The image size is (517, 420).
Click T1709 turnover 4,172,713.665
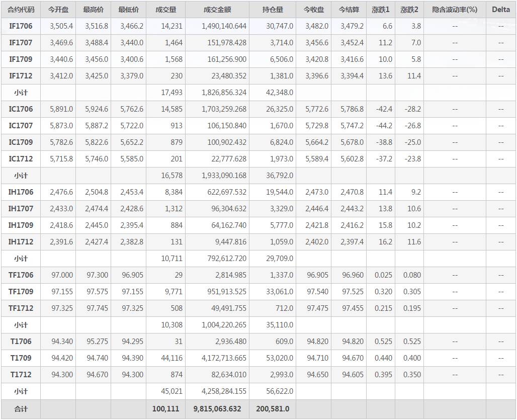click(x=224, y=358)
